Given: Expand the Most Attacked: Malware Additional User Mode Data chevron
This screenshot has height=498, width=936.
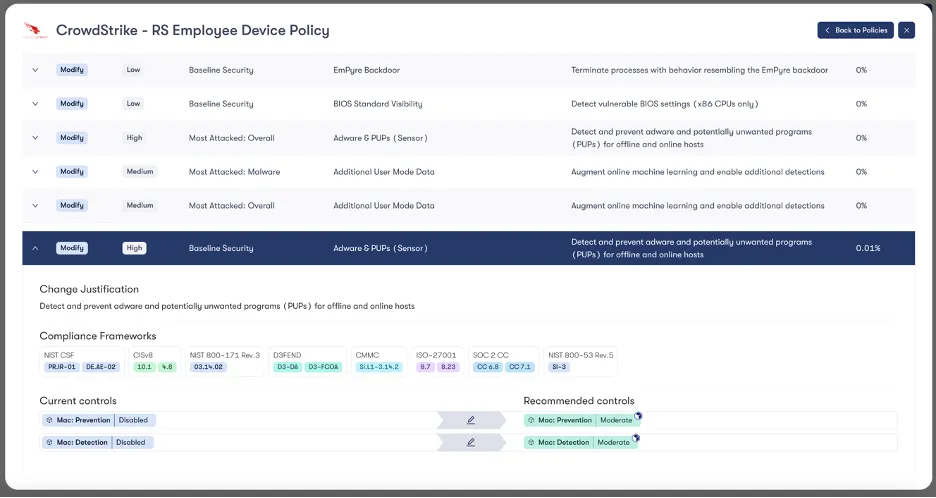Looking at the screenshot, I should pos(35,172).
